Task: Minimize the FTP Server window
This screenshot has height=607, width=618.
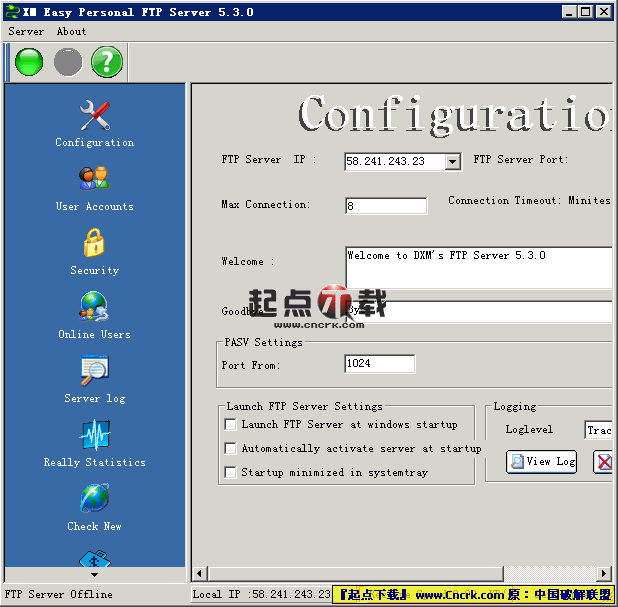Action: coord(569,12)
